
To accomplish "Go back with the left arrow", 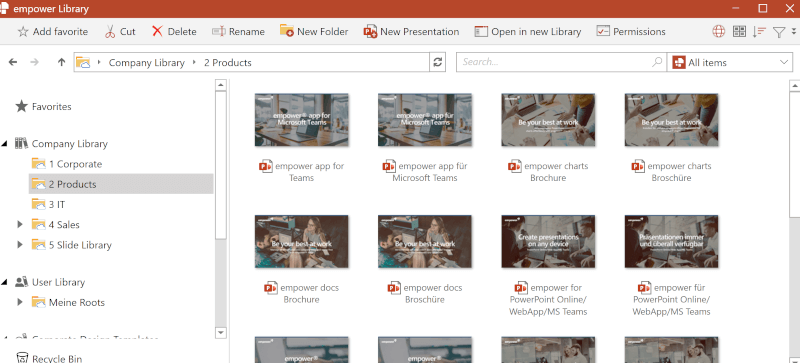I will click(x=13, y=62).
